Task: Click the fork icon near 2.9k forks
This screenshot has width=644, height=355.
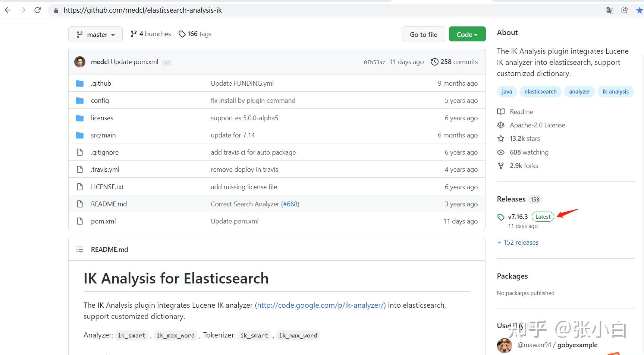Action: click(x=501, y=165)
